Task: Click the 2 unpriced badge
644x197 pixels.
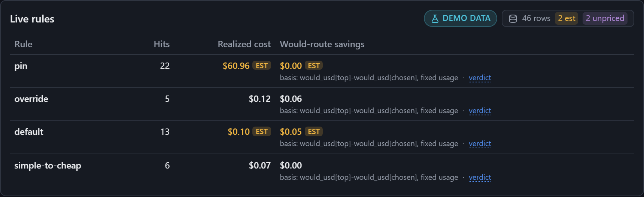Action: click(605, 18)
